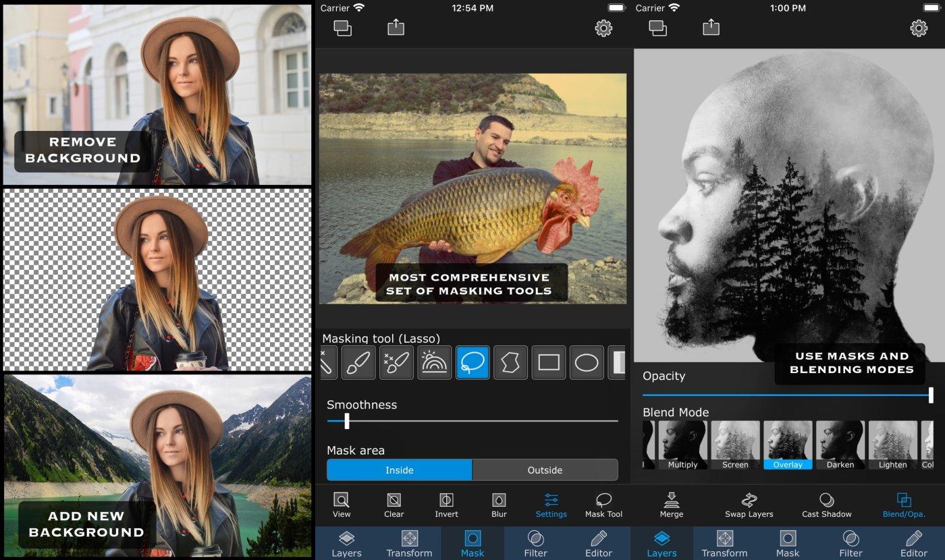This screenshot has height=560, width=945.
Task: Tap share icon on 1:00 PM screen
Action: 711,27
